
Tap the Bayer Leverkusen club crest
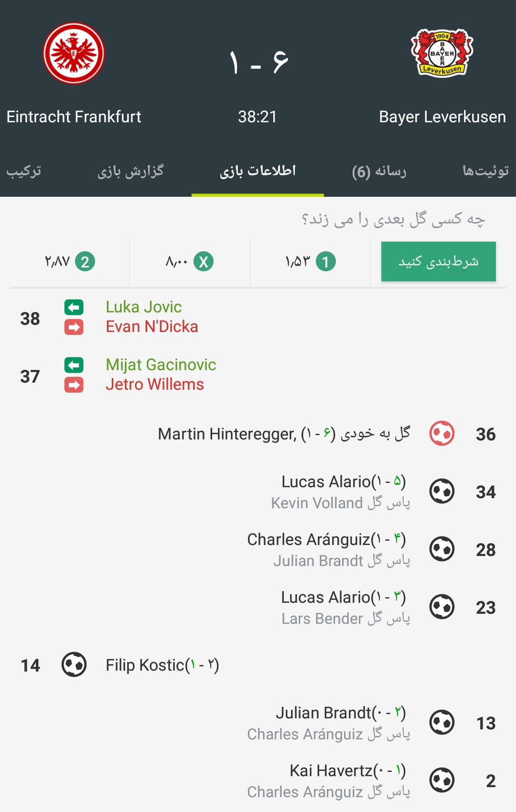(x=442, y=53)
